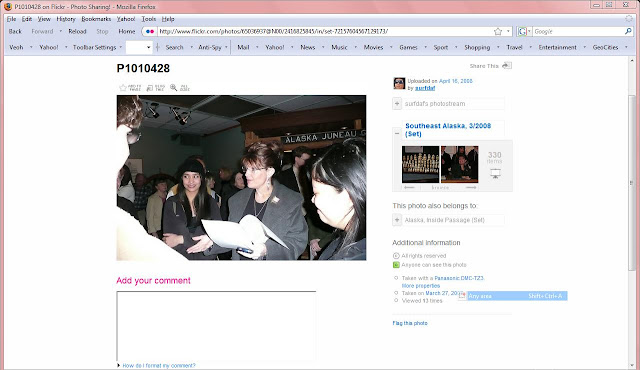Click the browse previous arrow in set
This screenshot has width=640, height=370.
(409, 187)
